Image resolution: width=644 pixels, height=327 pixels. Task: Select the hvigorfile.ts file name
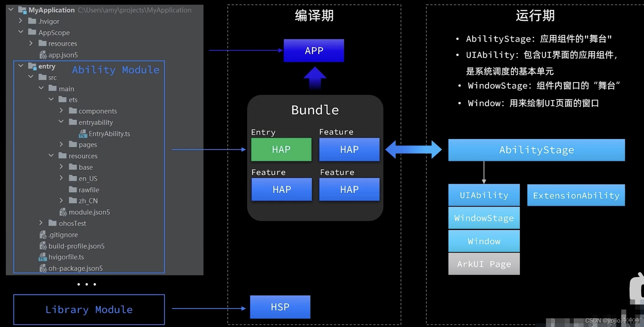pyautogui.click(x=66, y=257)
